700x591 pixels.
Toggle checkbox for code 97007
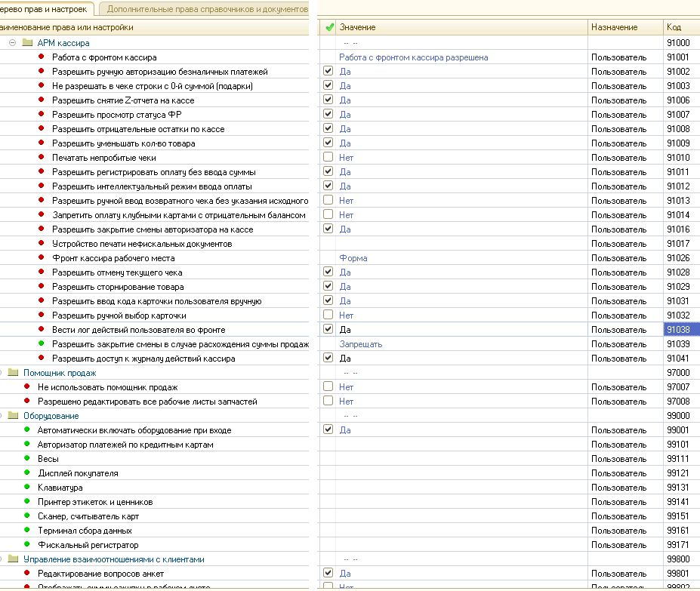pyautogui.click(x=328, y=386)
